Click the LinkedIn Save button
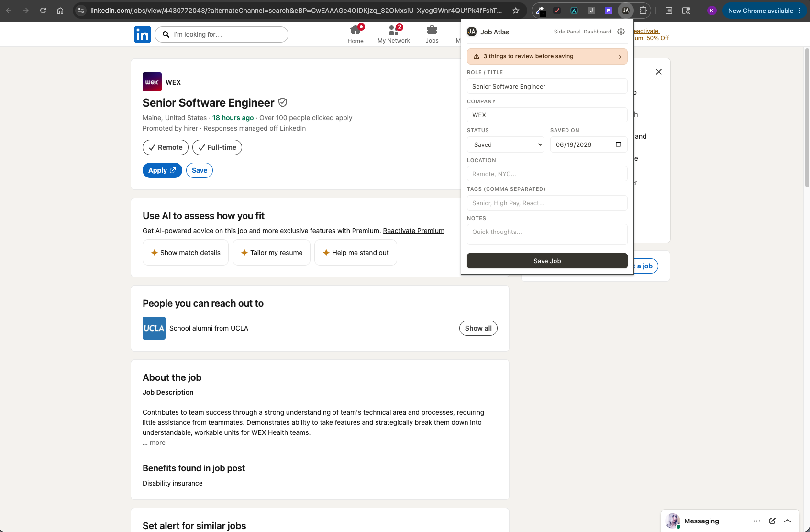Image resolution: width=810 pixels, height=532 pixels. 200,170
